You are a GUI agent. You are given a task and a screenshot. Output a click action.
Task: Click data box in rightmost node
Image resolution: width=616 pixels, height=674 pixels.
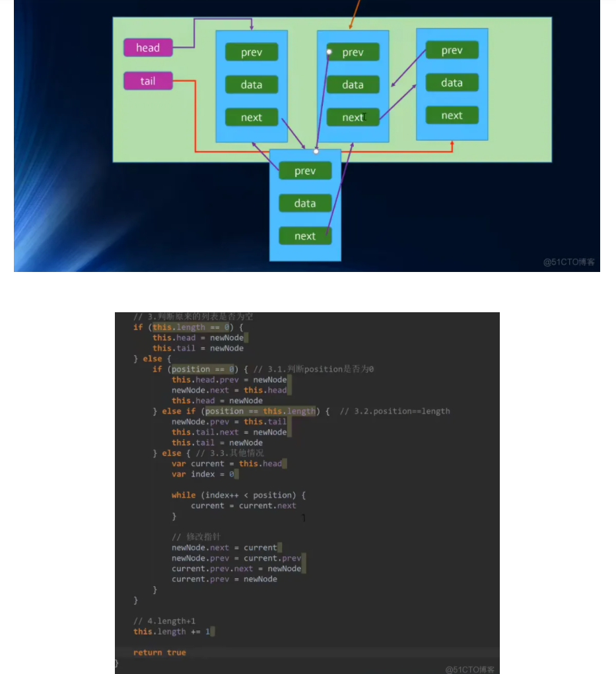[452, 83]
